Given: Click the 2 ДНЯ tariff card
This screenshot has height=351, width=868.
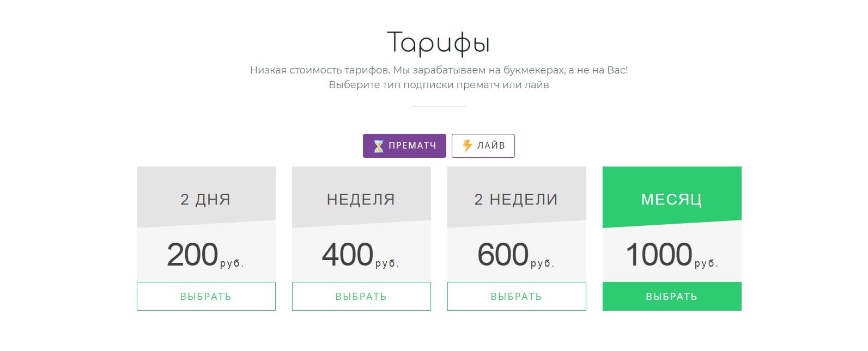Looking at the screenshot, I should [206, 239].
